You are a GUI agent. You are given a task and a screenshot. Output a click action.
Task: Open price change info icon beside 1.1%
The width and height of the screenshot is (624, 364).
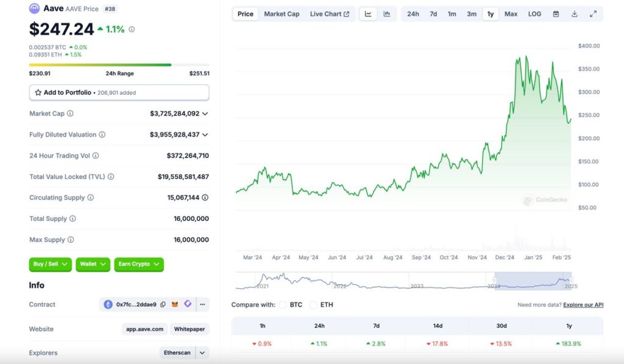(132, 29)
